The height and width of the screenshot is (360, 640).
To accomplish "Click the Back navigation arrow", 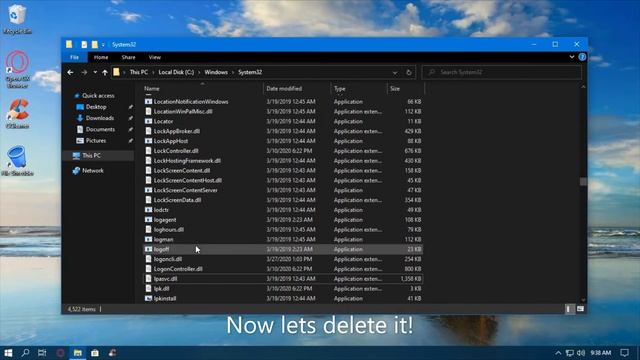I will [x=70, y=72].
